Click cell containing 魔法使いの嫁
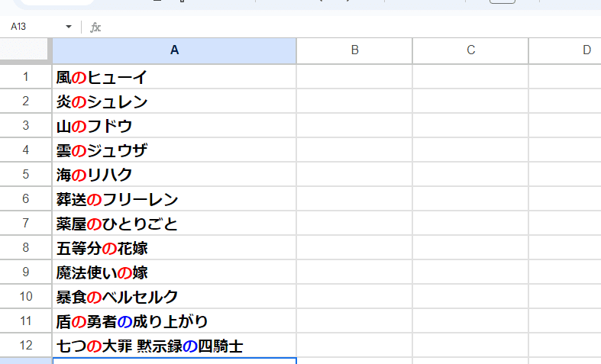601x364 pixels. (174, 272)
